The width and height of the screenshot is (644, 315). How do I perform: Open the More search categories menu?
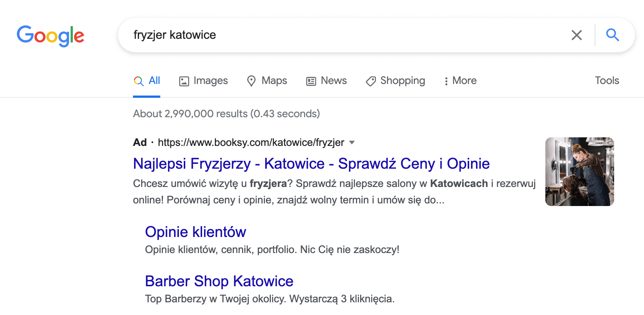pyautogui.click(x=464, y=81)
